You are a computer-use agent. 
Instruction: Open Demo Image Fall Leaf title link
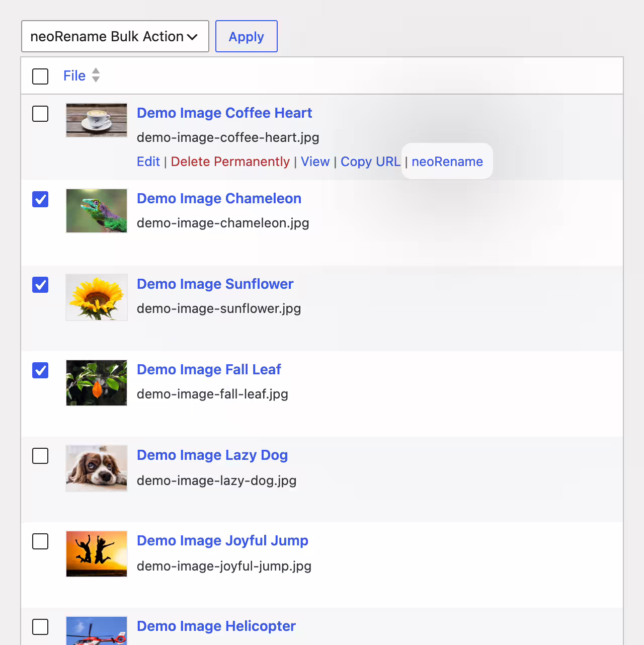point(209,369)
